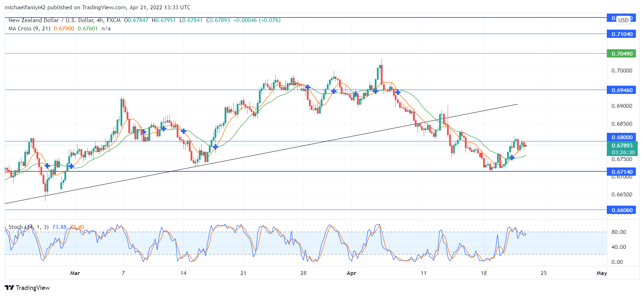Click the Stoch 73.88 value
Image resolution: width=644 pixels, height=296 pixels.
point(59,227)
